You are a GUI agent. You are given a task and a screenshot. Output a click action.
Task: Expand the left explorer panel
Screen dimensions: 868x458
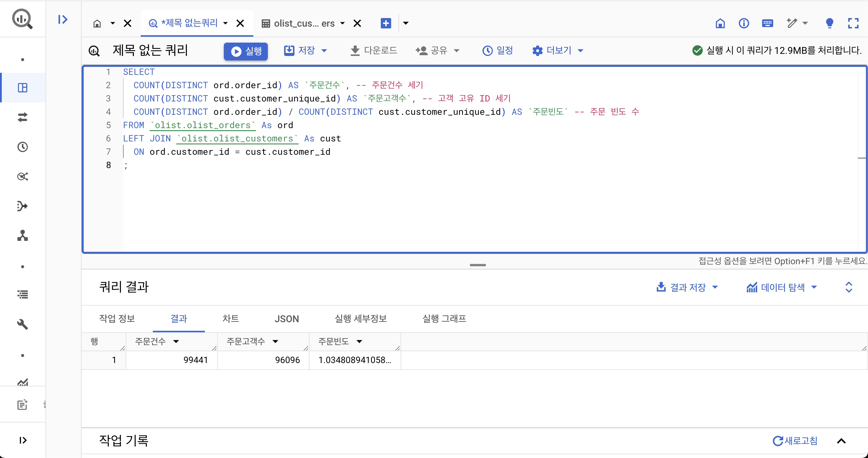coord(63,19)
